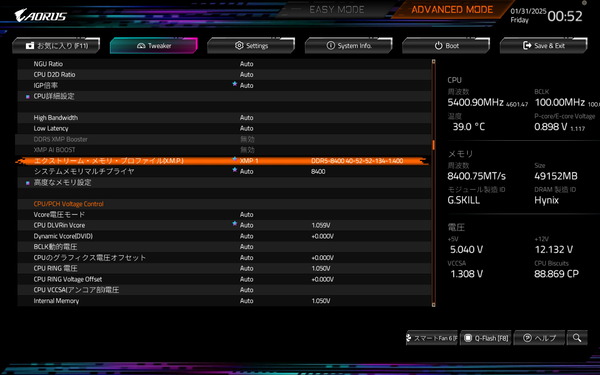Image resolution: width=600 pixels, height=375 pixels.
Task: Open the System Info. tab
Action: click(x=349, y=46)
